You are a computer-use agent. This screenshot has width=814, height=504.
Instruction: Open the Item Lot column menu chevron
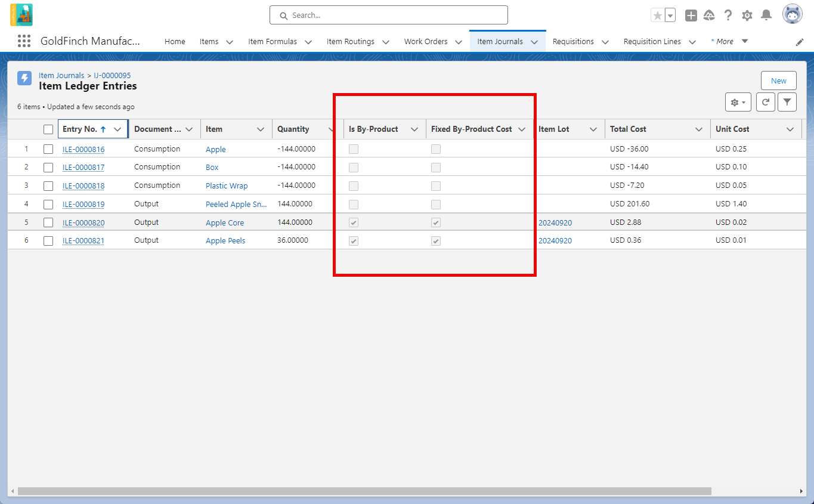(593, 129)
